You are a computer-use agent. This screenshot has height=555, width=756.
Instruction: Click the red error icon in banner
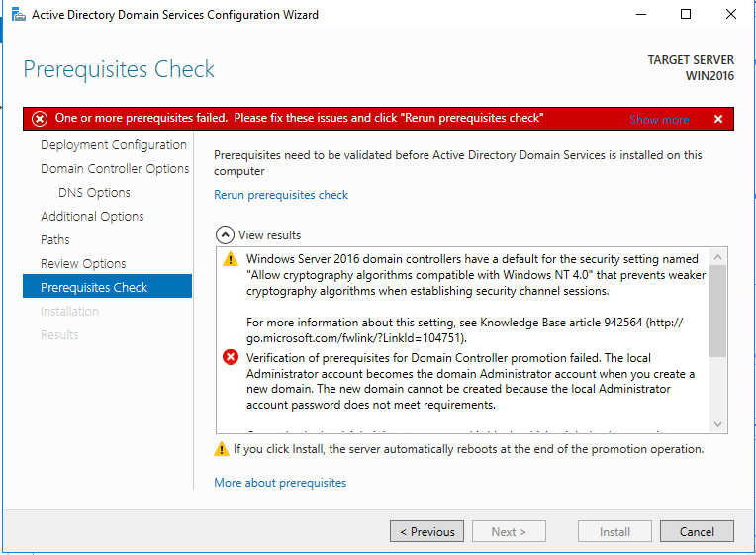40,118
